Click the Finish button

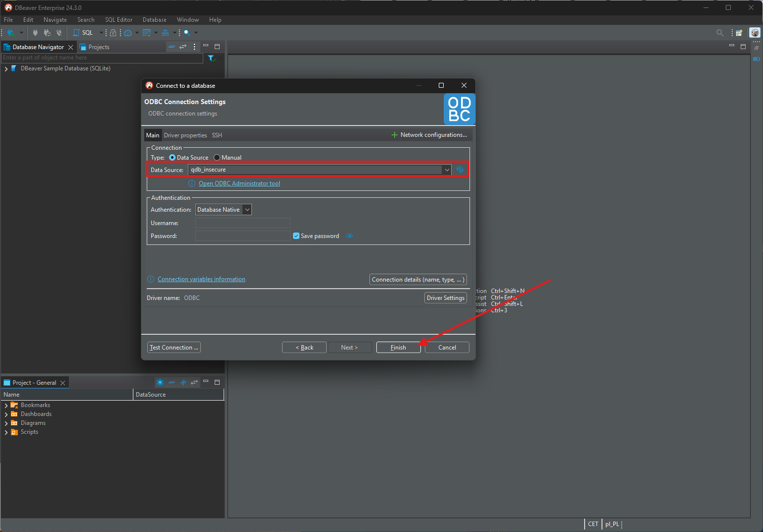click(x=398, y=348)
